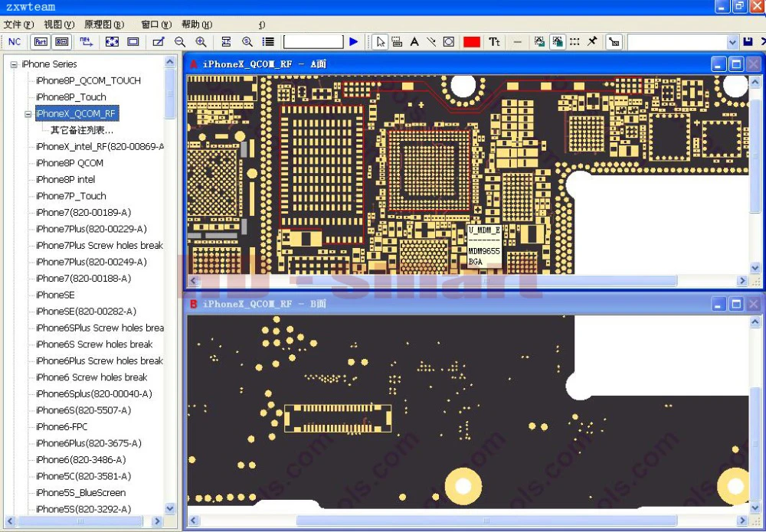The height and width of the screenshot is (532, 766).
Task: Select iPhone7(820-00189-A) entry
Action: [x=83, y=212]
